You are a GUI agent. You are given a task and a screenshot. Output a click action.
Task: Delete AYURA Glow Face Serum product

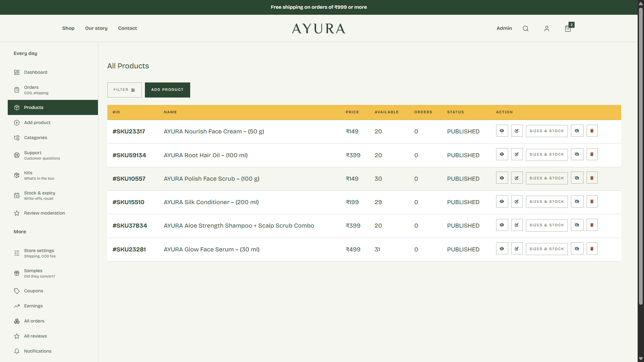click(x=592, y=249)
